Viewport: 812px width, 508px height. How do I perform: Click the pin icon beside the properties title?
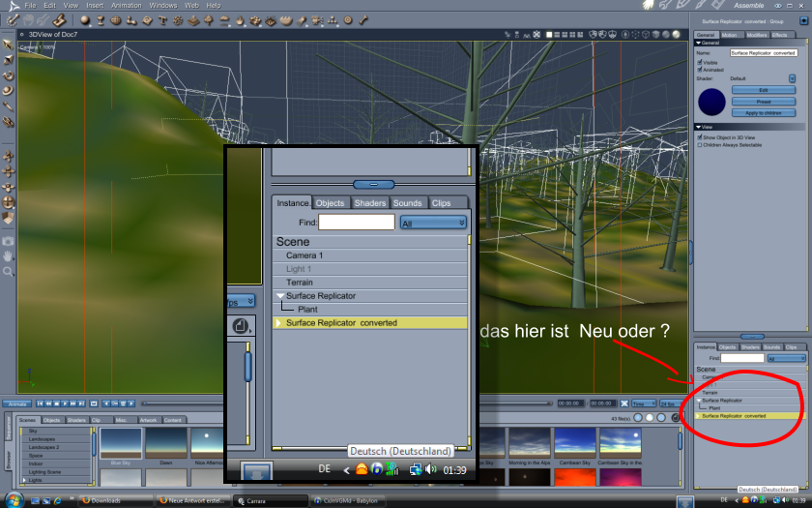click(803, 20)
